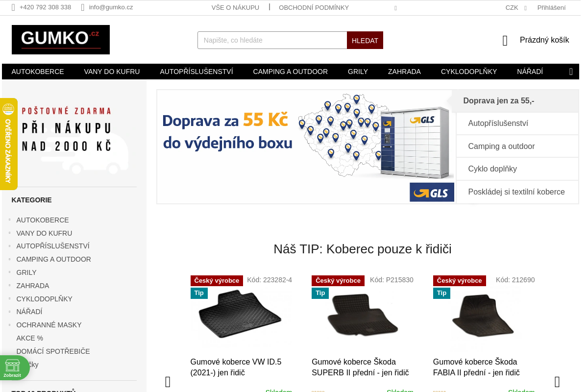Open the Ověřeno zákazníky badge
The height and width of the screenshot is (392, 588).
click(8, 144)
